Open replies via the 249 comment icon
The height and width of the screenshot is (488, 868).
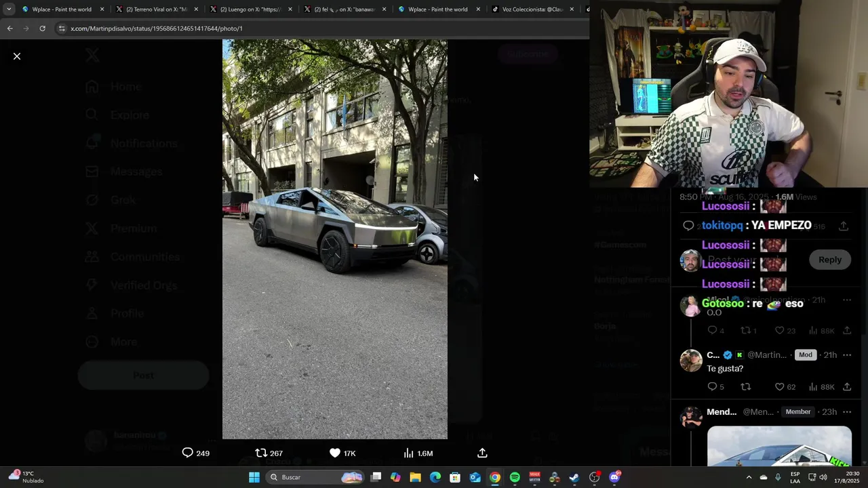tap(188, 453)
